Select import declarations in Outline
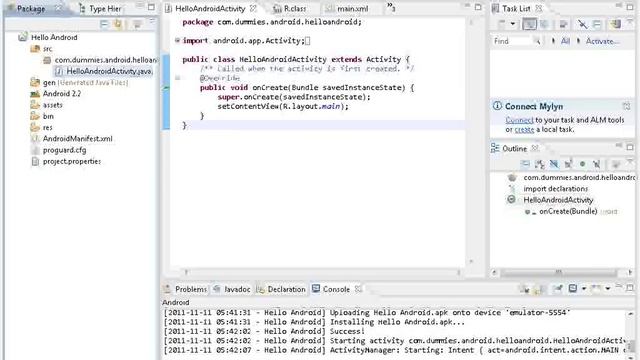640x360 pixels. click(x=556, y=189)
